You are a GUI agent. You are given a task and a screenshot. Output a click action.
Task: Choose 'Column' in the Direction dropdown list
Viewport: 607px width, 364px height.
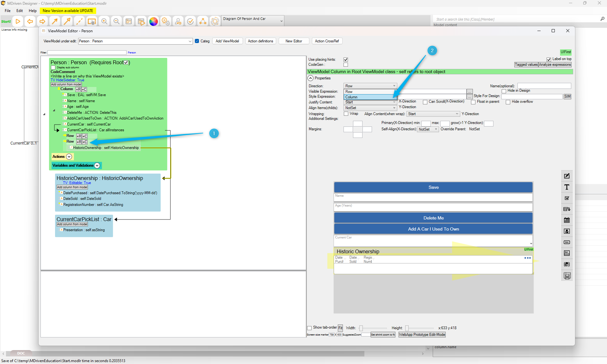pyautogui.click(x=369, y=97)
